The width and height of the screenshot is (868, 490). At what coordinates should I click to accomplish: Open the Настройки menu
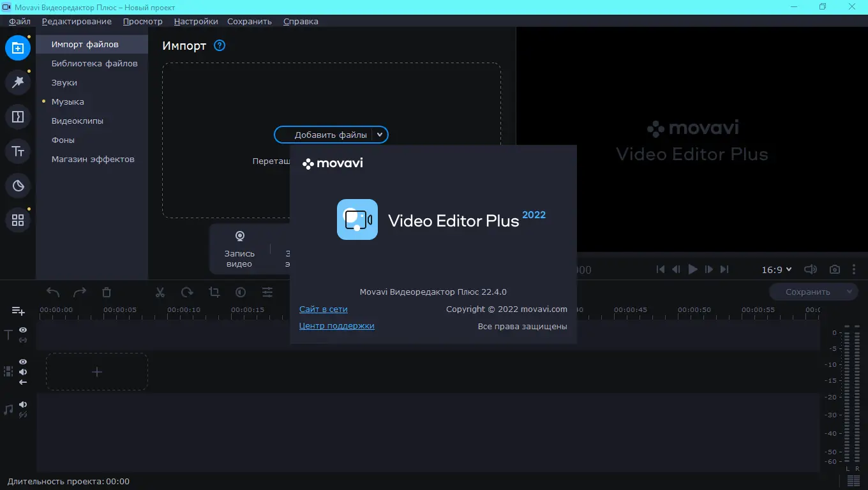(x=196, y=21)
